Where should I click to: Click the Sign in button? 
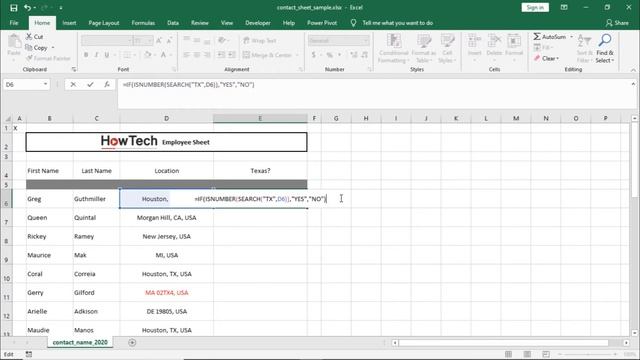coord(535,7)
